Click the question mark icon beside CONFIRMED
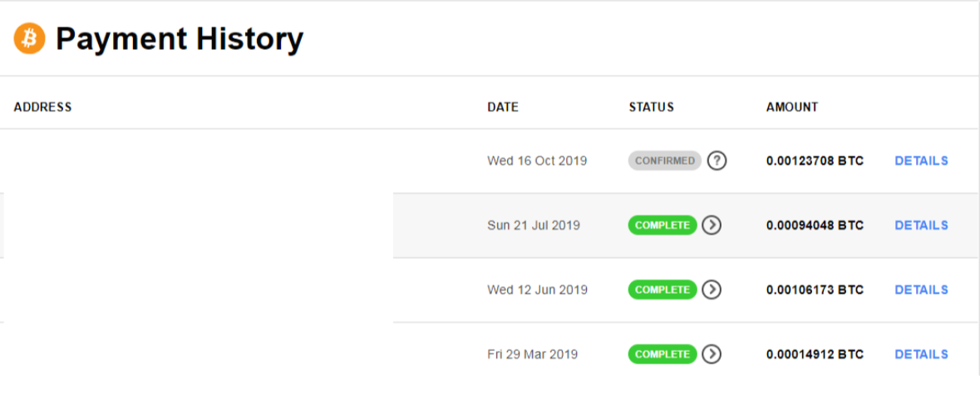Viewport: 980px width, 406px height. (x=717, y=161)
